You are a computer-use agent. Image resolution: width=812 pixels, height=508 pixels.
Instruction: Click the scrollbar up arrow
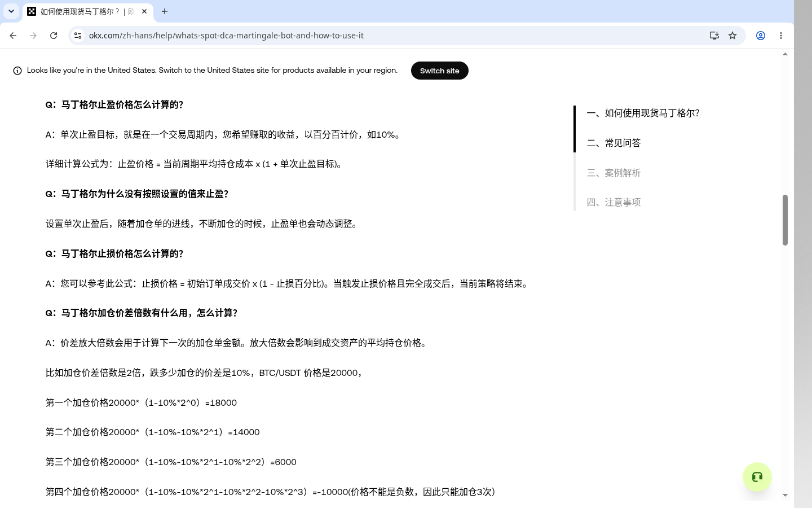pyautogui.click(x=785, y=54)
